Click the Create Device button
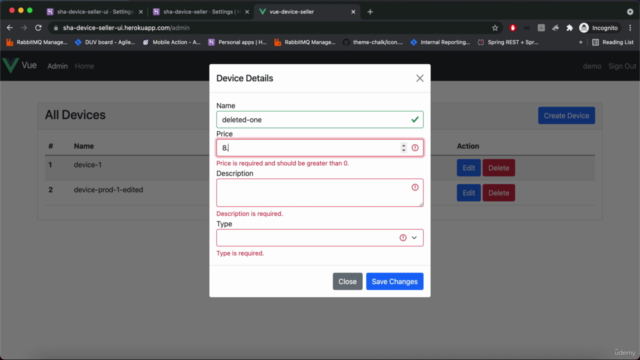 click(x=566, y=116)
